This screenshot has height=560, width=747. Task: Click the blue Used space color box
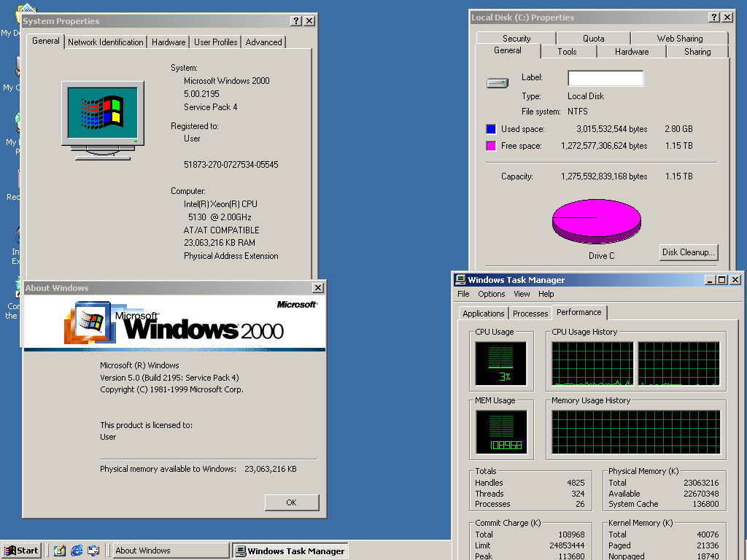pyautogui.click(x=491, y=129)
